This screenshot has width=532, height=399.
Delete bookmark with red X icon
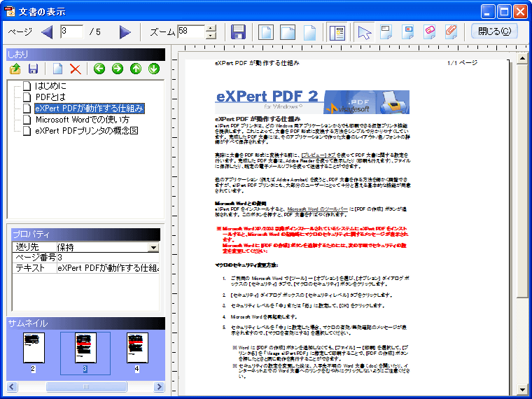point(76,69)
